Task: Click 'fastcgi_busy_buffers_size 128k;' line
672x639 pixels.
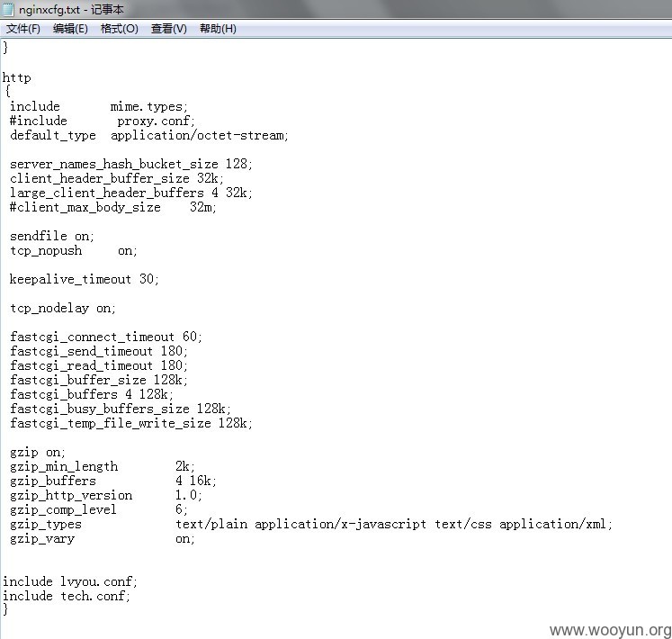Action: pos(121,409)
